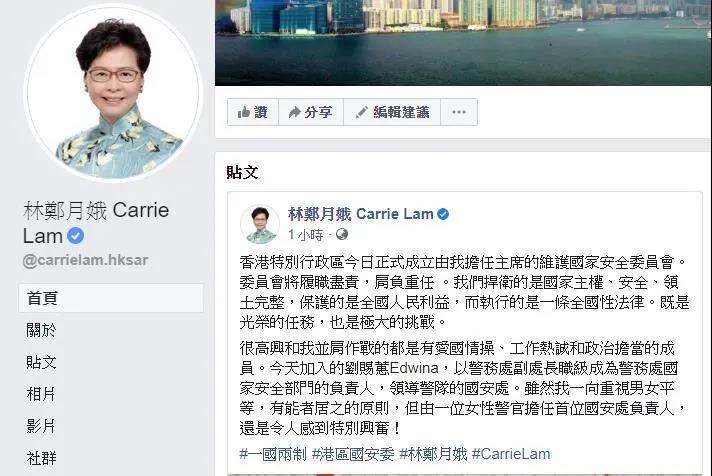Open 影片 in the sidebar

[41, 426]
